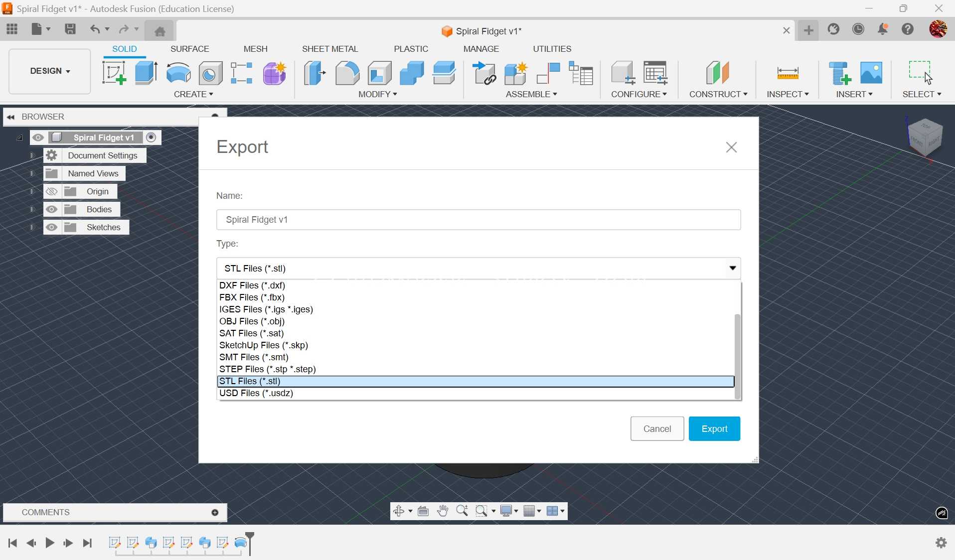Screen dimensions: 955x560
Task: Switch to the MANAGE tab
Action: coord(481,49)
